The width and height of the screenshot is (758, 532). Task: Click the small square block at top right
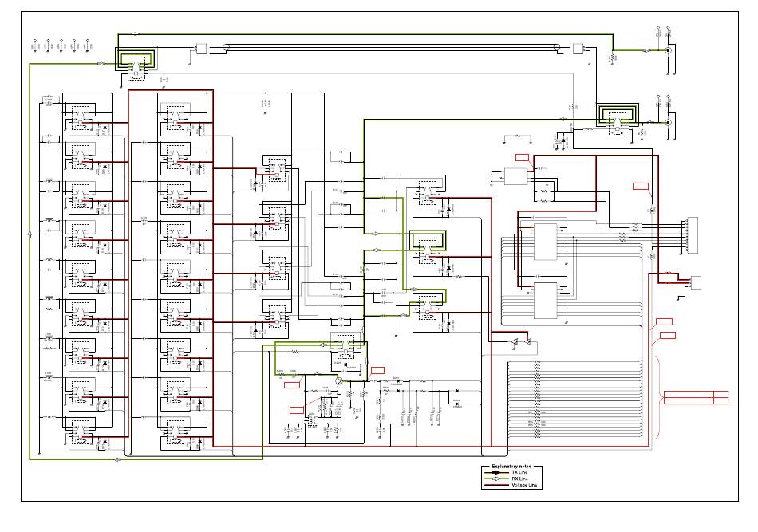[x=578, y=49]
